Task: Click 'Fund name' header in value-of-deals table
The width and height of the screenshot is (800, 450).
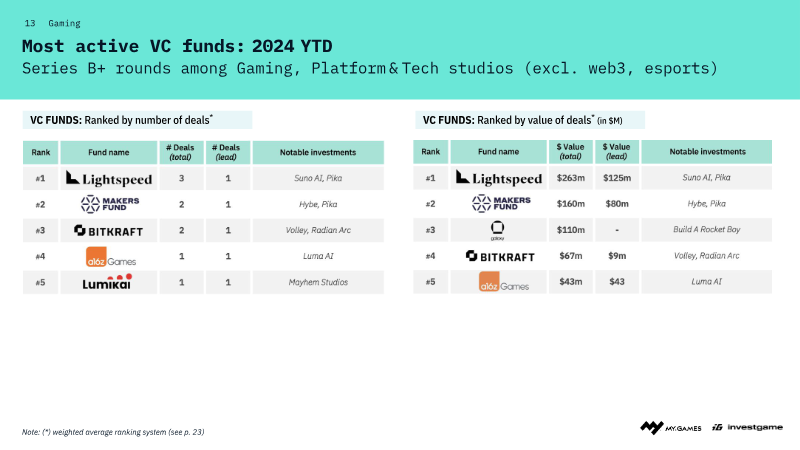Action: pos(498,152)
